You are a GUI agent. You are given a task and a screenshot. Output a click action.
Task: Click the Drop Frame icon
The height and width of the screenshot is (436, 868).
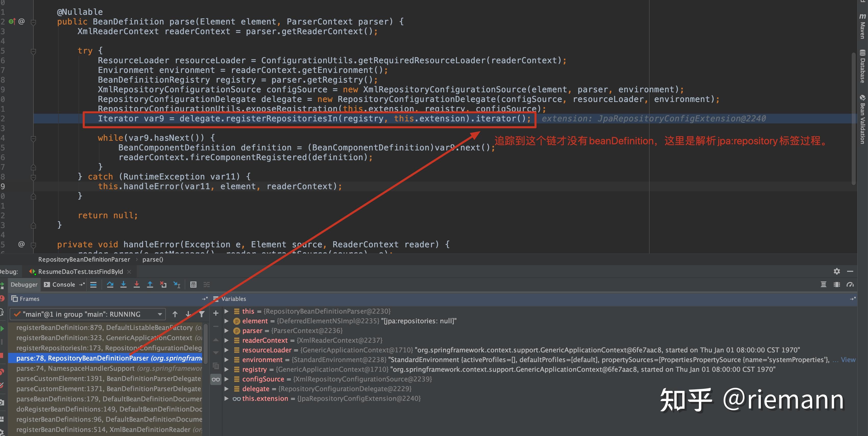tap(163, 285)
